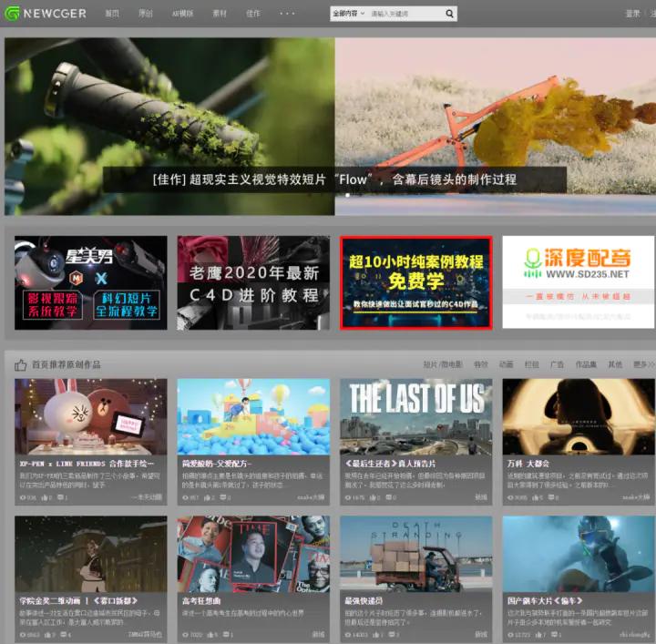Click the like icon on 最强快递员 card
Viewport: 656px width, 644px height.
click(375, 634)
